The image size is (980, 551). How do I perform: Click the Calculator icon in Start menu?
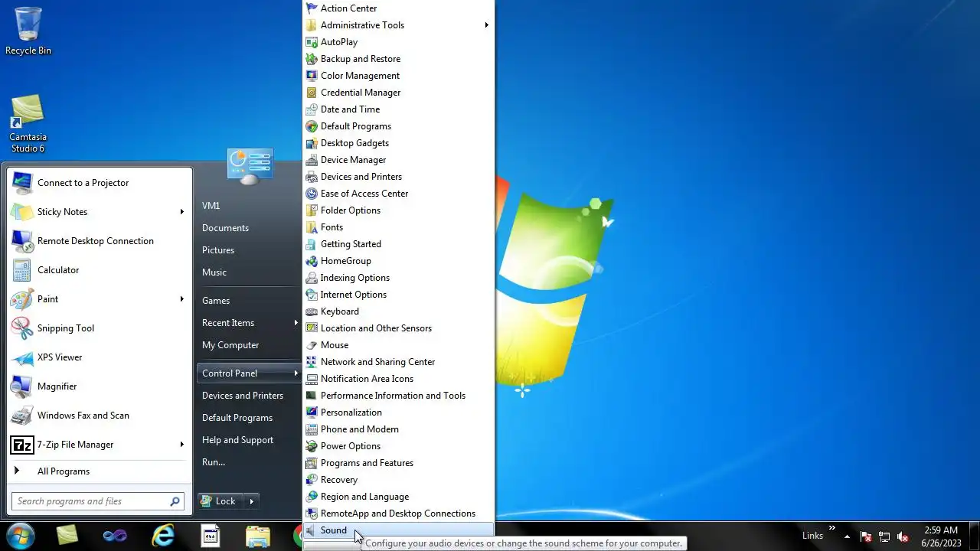[x=22, y=270]
